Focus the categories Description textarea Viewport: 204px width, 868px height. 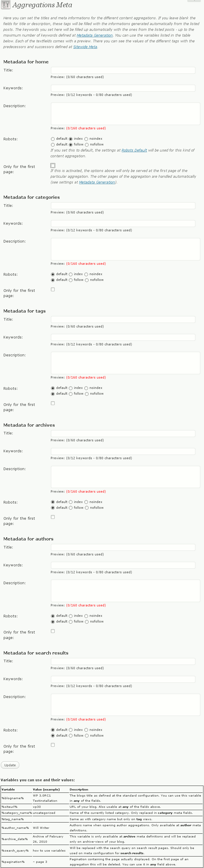coord(125,249)
